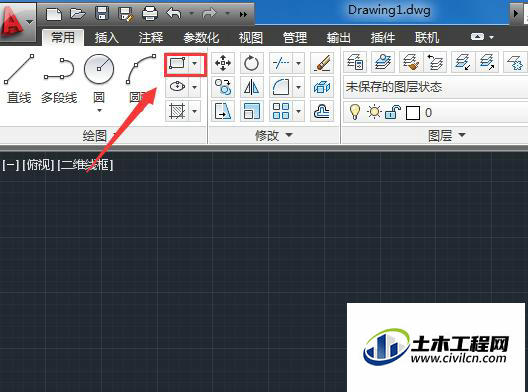This screenshot has width=528, height=392.
Task: Select the Offset tool
Action: tap(322, 111)
